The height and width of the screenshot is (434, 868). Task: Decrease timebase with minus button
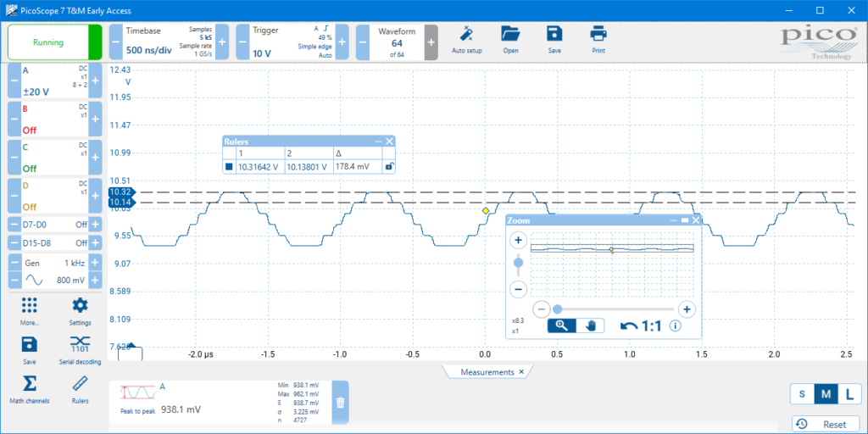coord(115,42)
